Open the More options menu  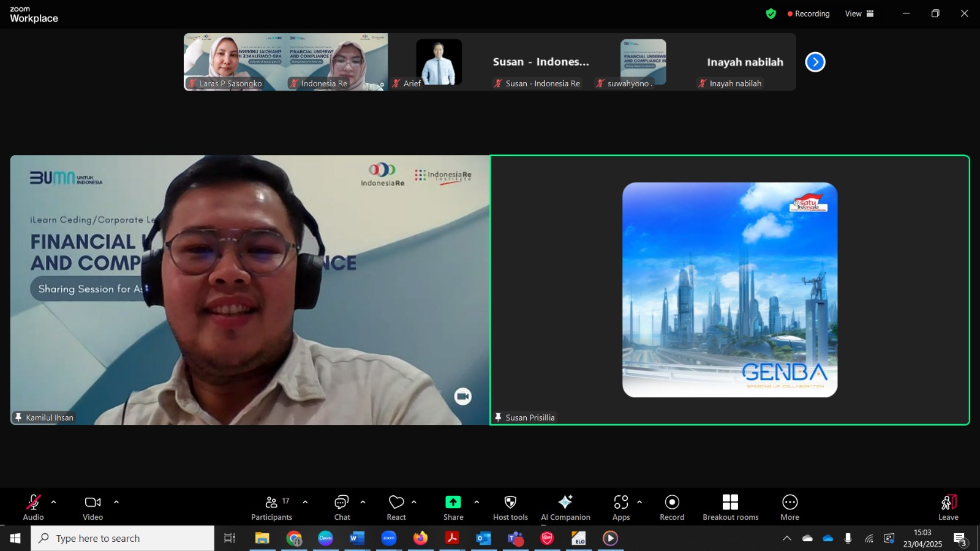790,508
